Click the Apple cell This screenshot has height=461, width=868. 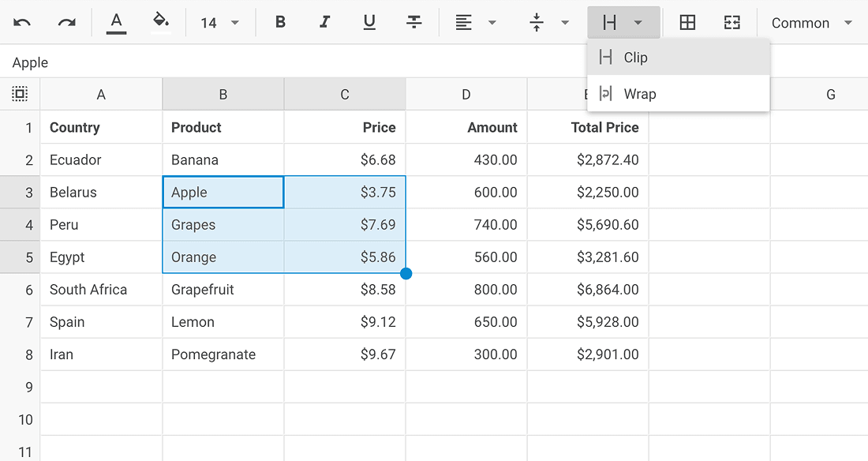[223, 193]
